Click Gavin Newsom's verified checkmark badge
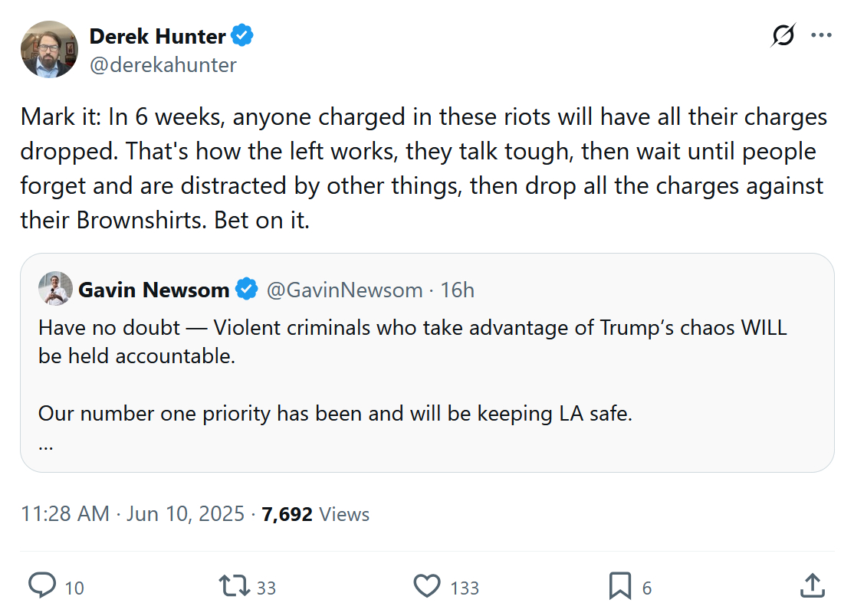This screenshot has height=616, width=854. [x=246, y=290]
